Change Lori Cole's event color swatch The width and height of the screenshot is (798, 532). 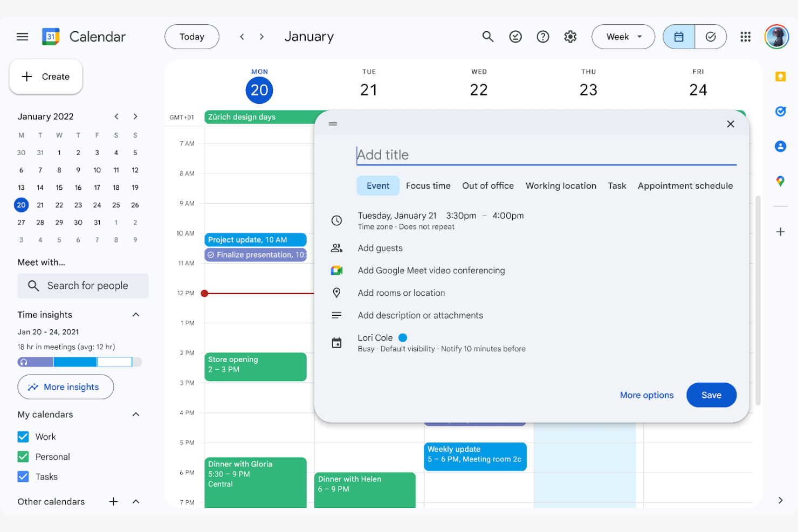pyautogui.click(x=403, y=337)
